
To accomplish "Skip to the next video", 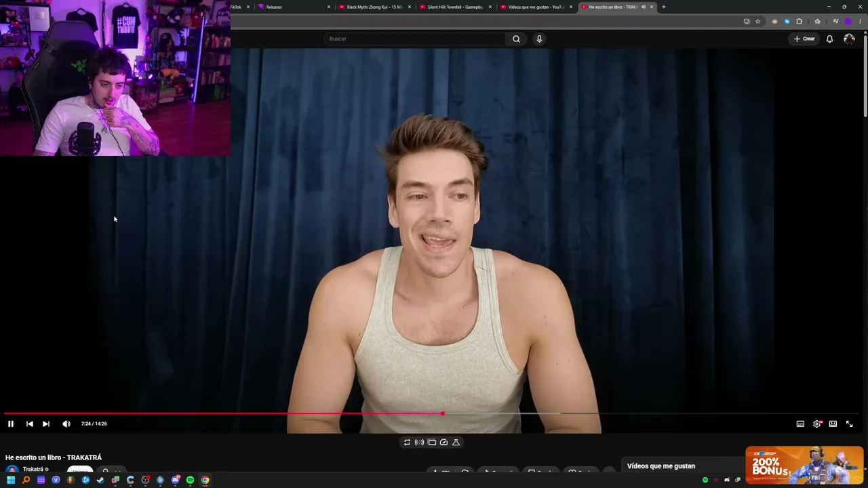I will click(x=46, y=424).
